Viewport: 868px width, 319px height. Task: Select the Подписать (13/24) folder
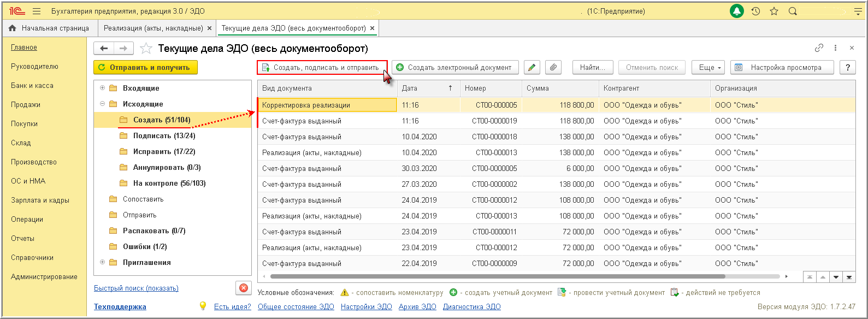tap(164, 135)
